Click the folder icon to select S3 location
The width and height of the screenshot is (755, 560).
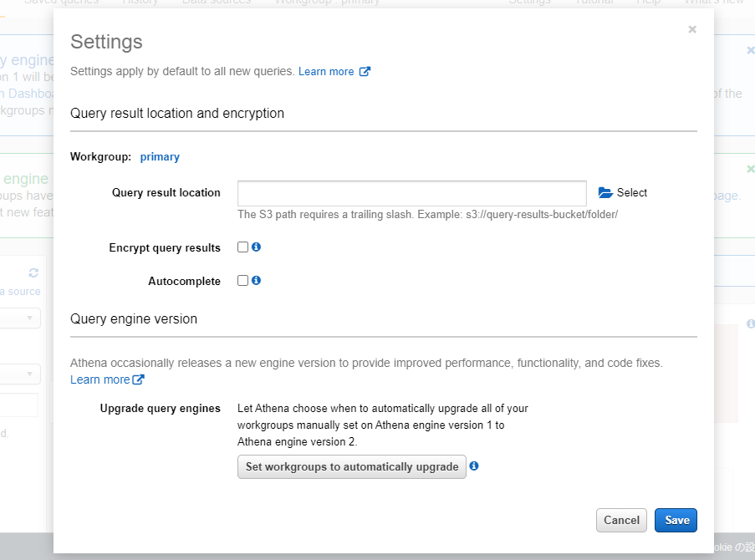click(x=606, y=193)
